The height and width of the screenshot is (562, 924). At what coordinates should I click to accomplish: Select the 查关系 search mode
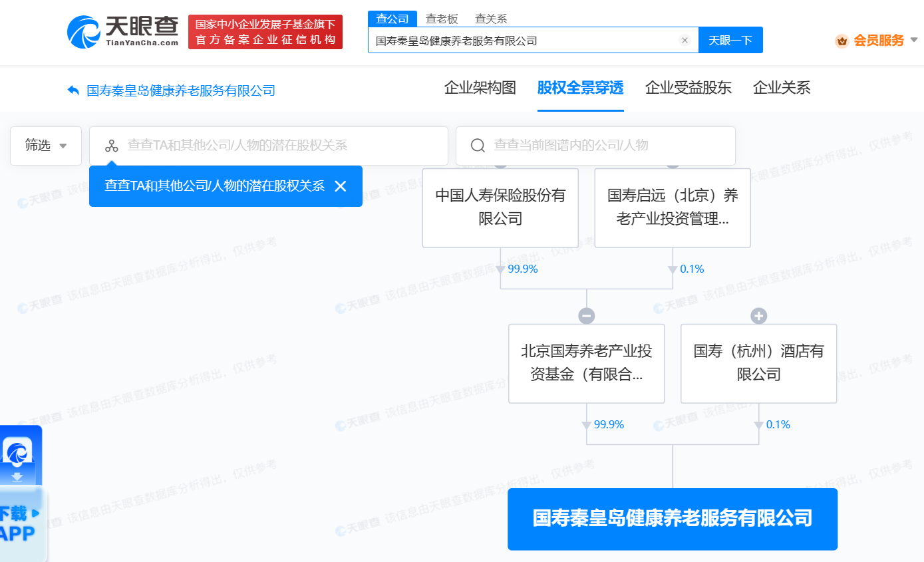click(x=491, y=19)
